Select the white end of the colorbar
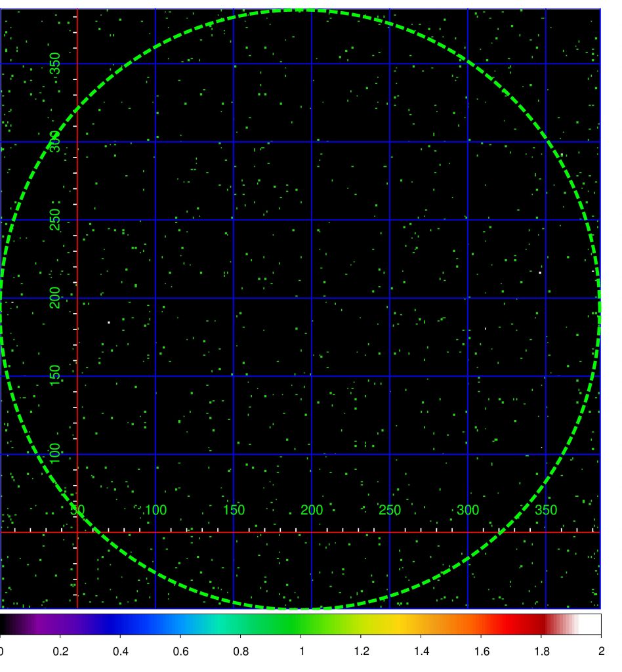 click(x=591, y=624)
